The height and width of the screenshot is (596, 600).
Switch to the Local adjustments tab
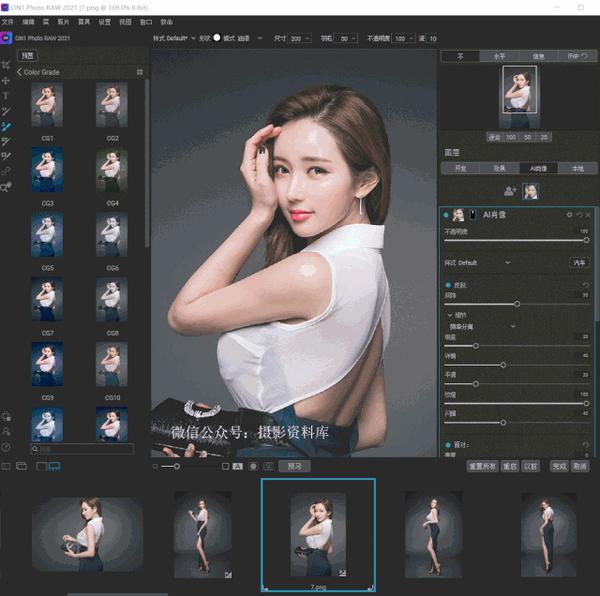(577, 168)
